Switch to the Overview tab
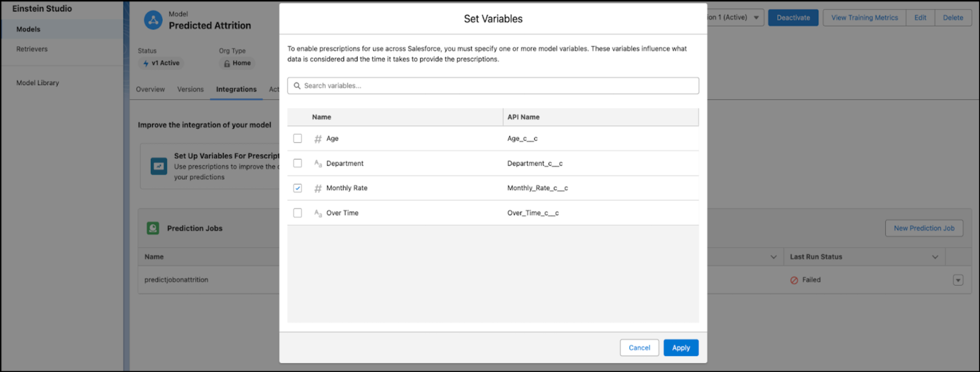The height and width of the screenshot is (372, 980). tap(150, 89)
